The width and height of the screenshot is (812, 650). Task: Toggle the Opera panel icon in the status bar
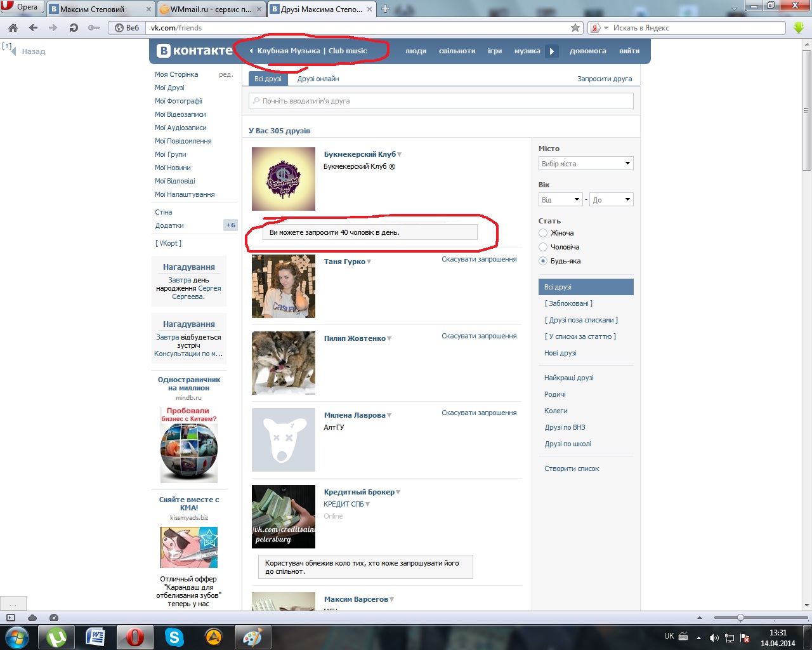[x=11, y=618]
